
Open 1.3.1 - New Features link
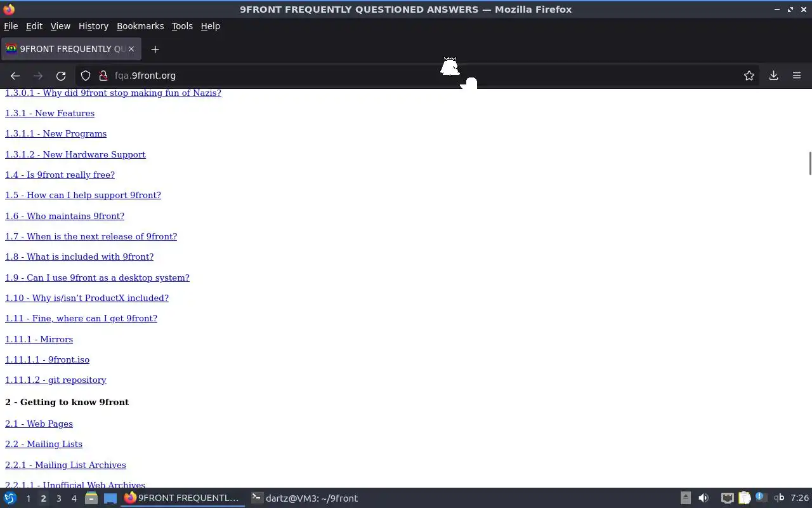click(x=49, y=113)
